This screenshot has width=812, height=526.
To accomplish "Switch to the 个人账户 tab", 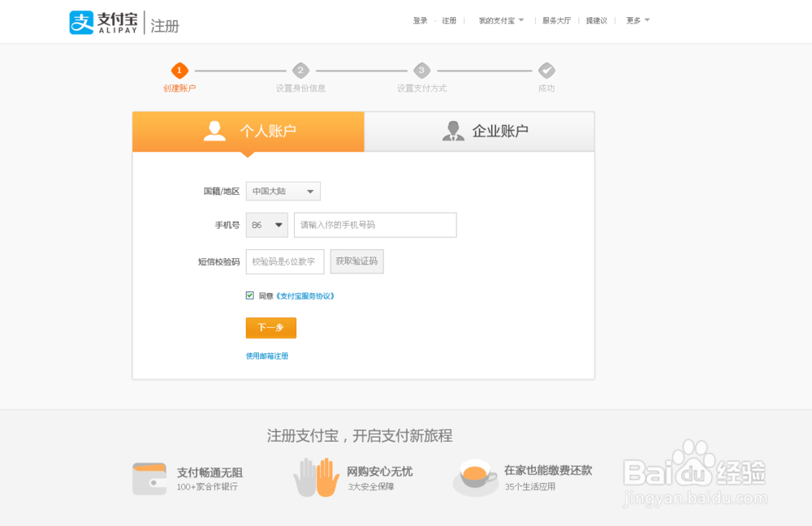I will point(248,131).
